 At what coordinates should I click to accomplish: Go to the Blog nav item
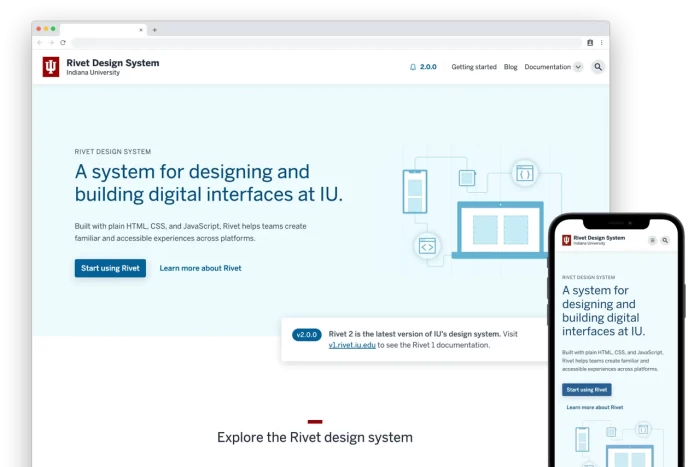pos(510,67)
